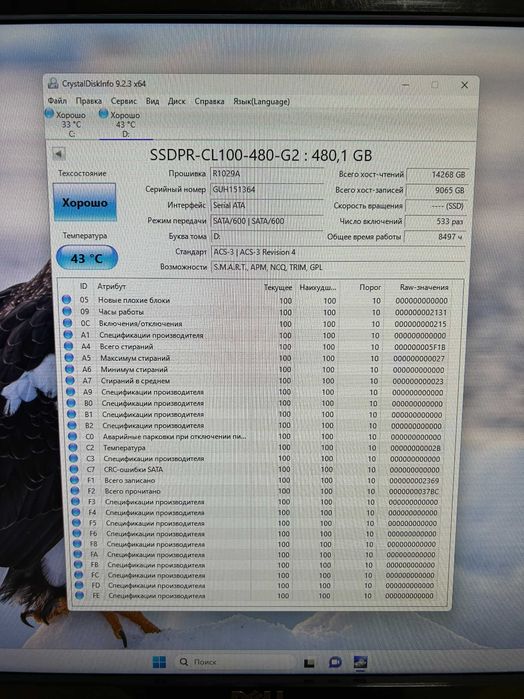
Task: Click the 43 °C temperature button
Action: (x=87, y=258)
